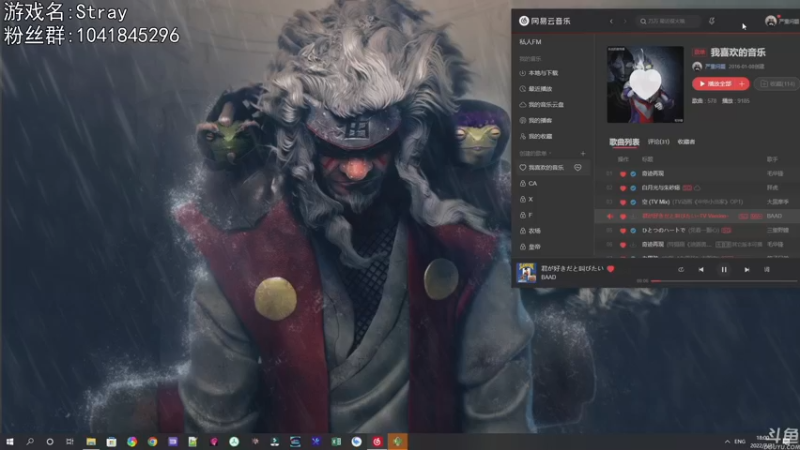Screen dimensions: 800x450
Task: Select the song 空 (TV Mix)
Action: 656,202
